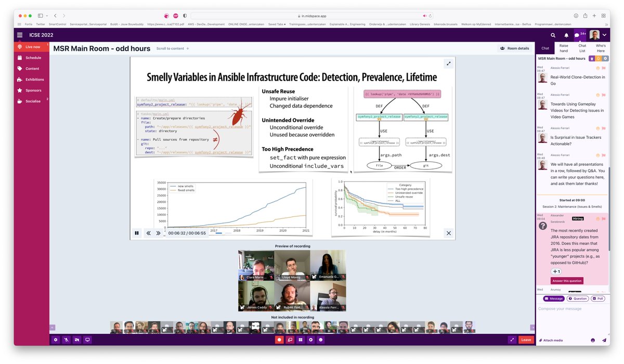The image size is (624, 364).
Task: Pause the recording playback
Action: pos(137,233)
